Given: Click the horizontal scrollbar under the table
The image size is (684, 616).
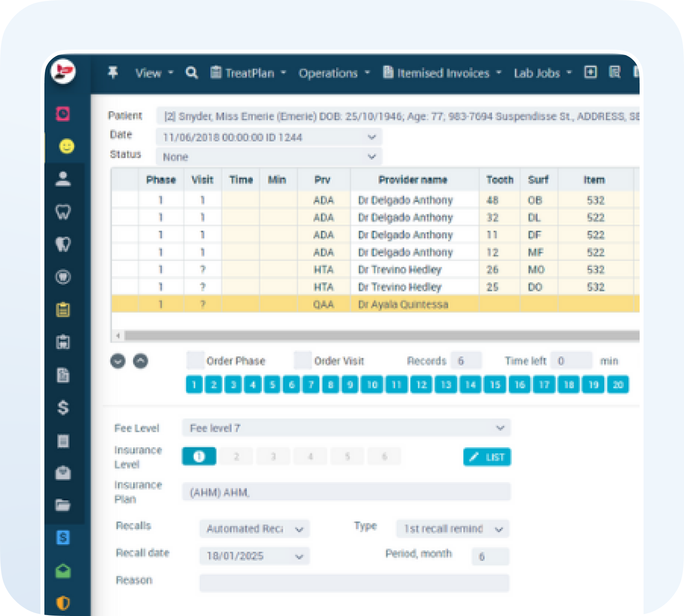Looking at the screenshot, I should 379,335.
